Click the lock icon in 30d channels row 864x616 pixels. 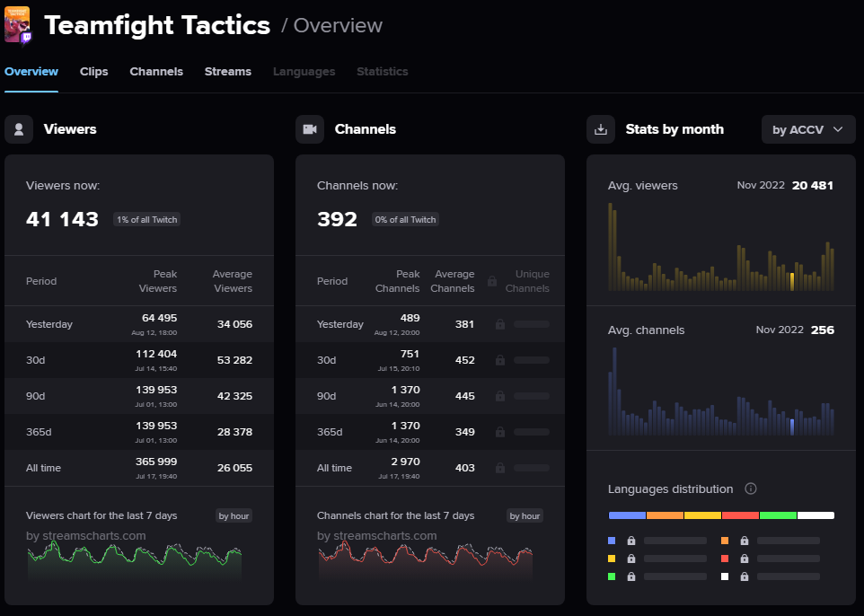pos(500,360)
